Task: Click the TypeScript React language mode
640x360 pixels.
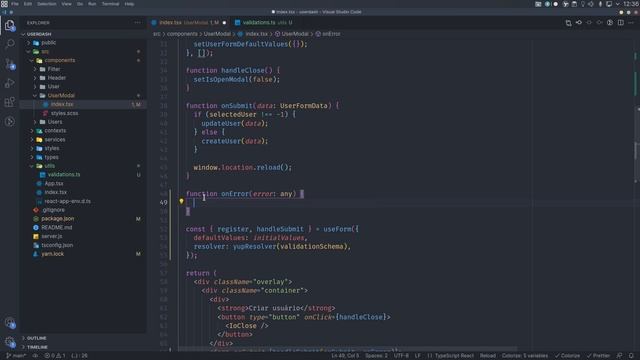Action: point(454,356)
